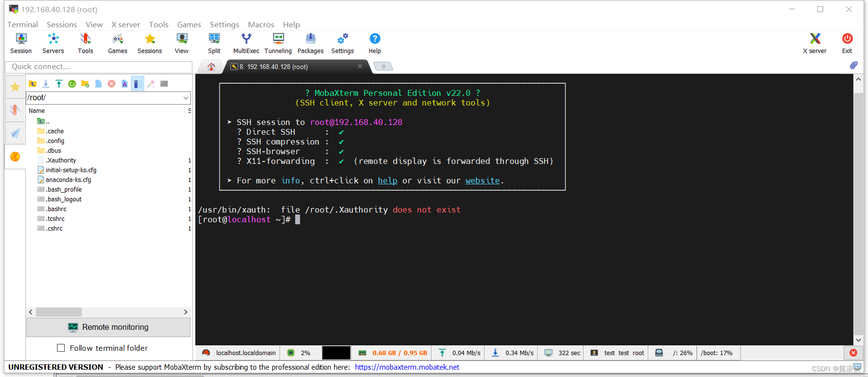Open the Games menu
The image size is (868, 377).
(189, 24)
